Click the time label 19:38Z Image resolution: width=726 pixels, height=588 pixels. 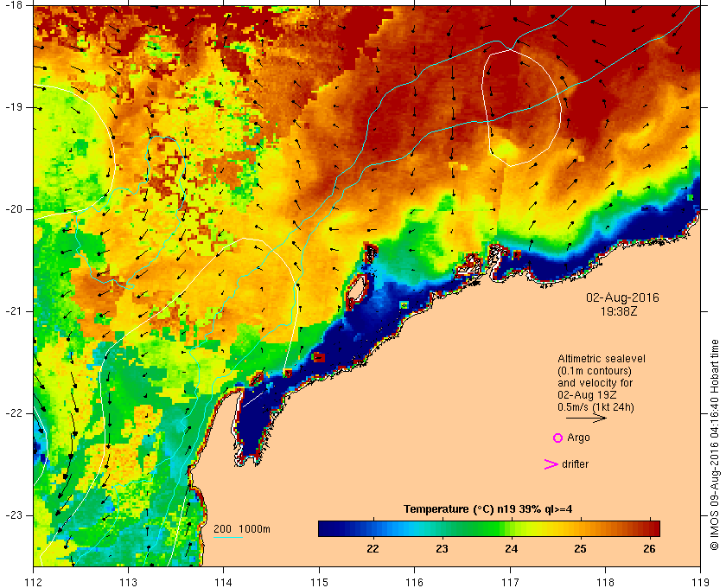[x=619, y=311]
